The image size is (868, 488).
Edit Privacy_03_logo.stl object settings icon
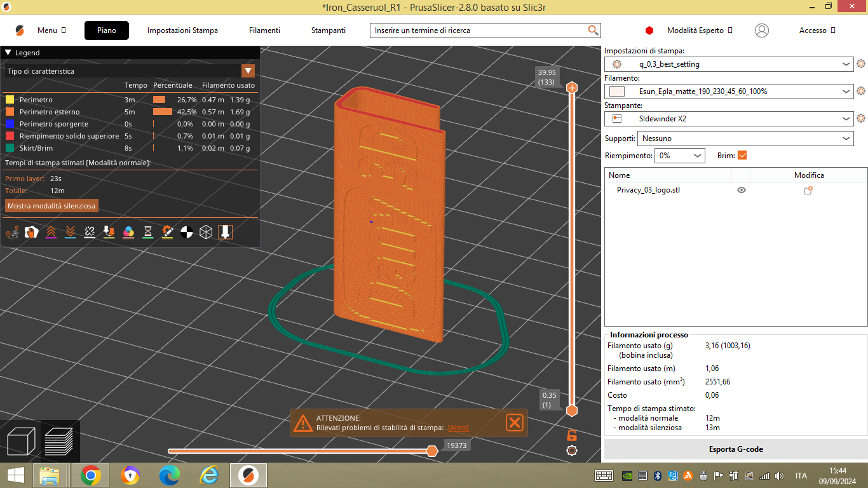(808, 190)
